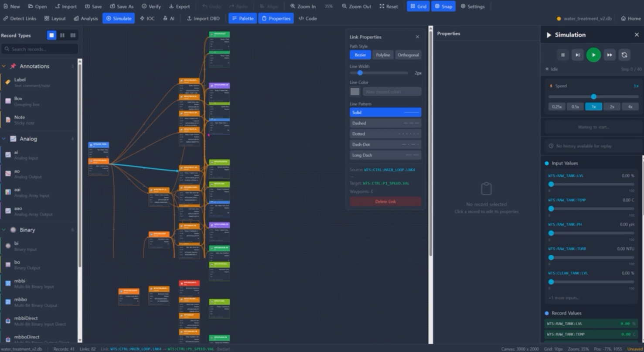Step the simulation forward once

coord(577,55)
